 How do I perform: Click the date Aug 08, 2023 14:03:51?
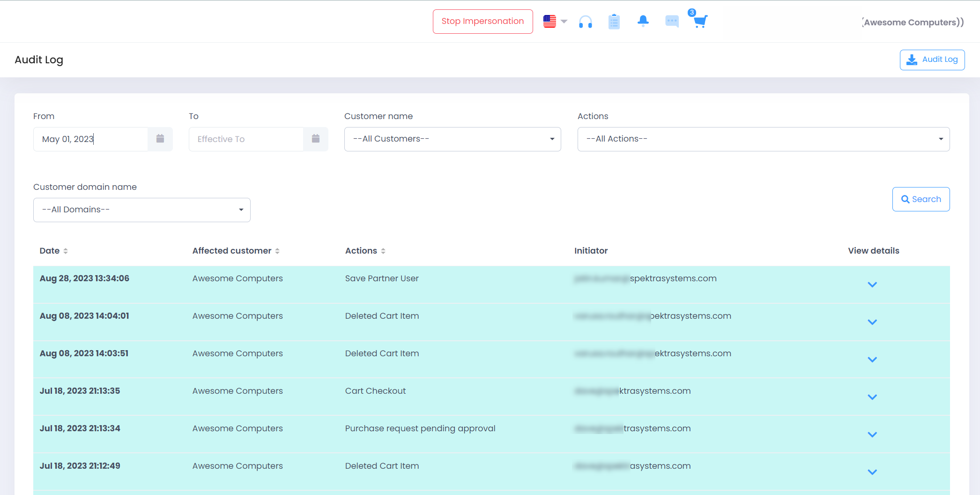84,353
